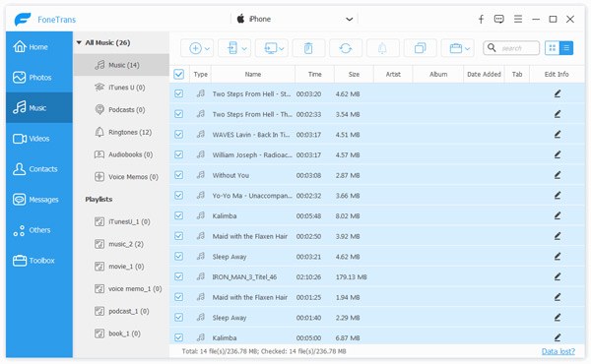Image resolution: width=591 pixels, height=364 pixels.
Task: Open hamburger menu in title bar
Action: click(x=518, y=19)
